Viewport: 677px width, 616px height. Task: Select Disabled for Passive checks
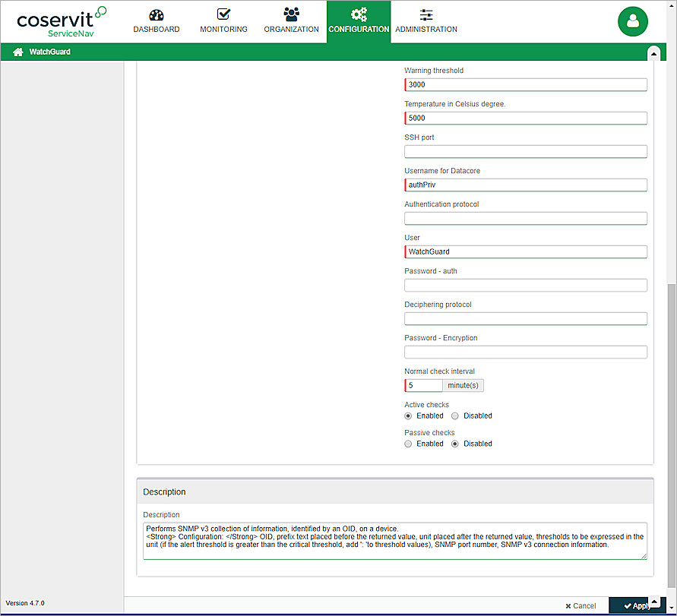click(455, 444)
